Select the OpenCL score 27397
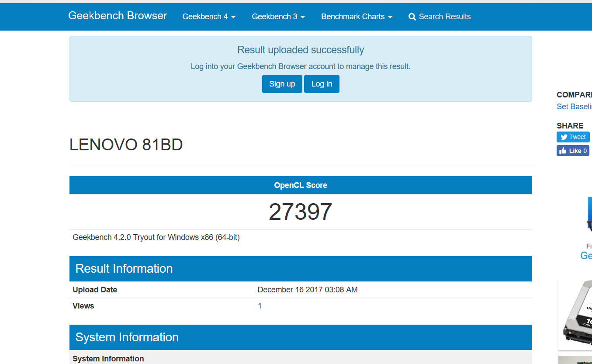This screenshot has height=364, width=592. tap(301, 212)
